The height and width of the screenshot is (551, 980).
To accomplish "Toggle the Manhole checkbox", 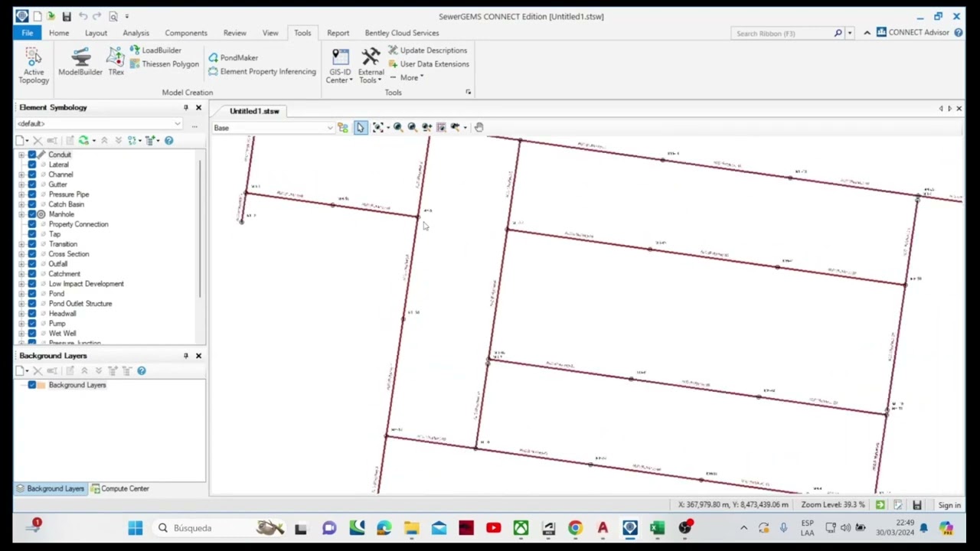I will pos(31,214).
